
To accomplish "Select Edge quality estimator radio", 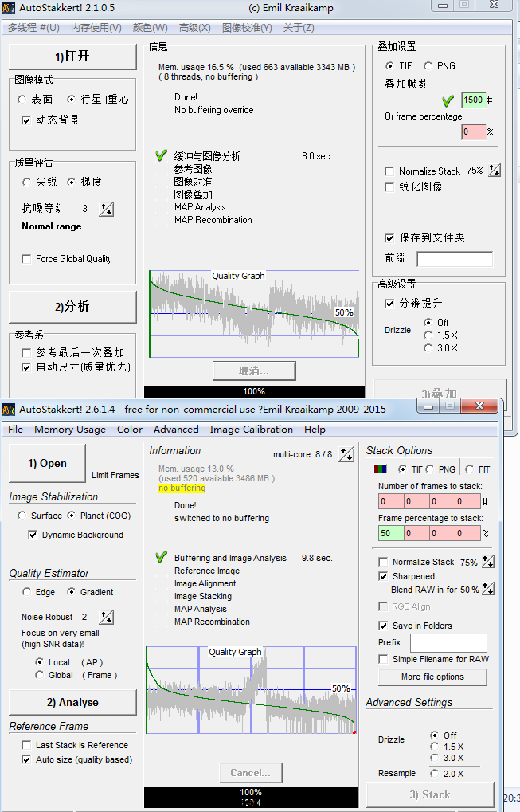I will [x=26, y=592].
